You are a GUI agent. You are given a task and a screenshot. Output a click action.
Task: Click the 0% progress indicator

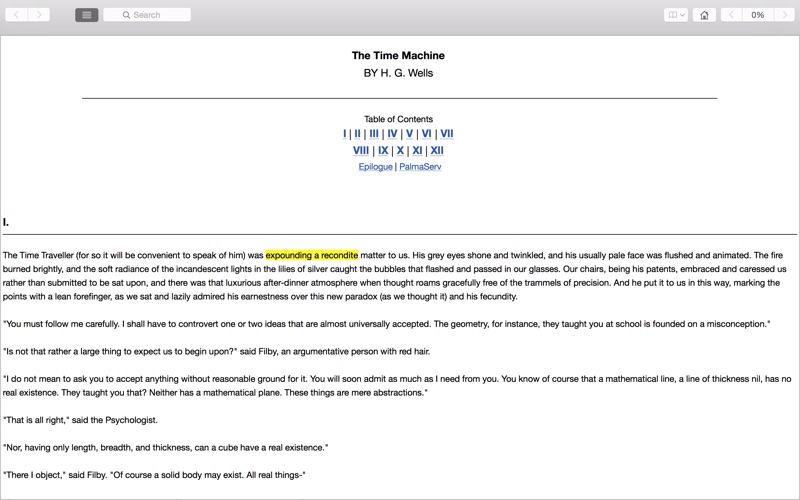tap(758, 15)
